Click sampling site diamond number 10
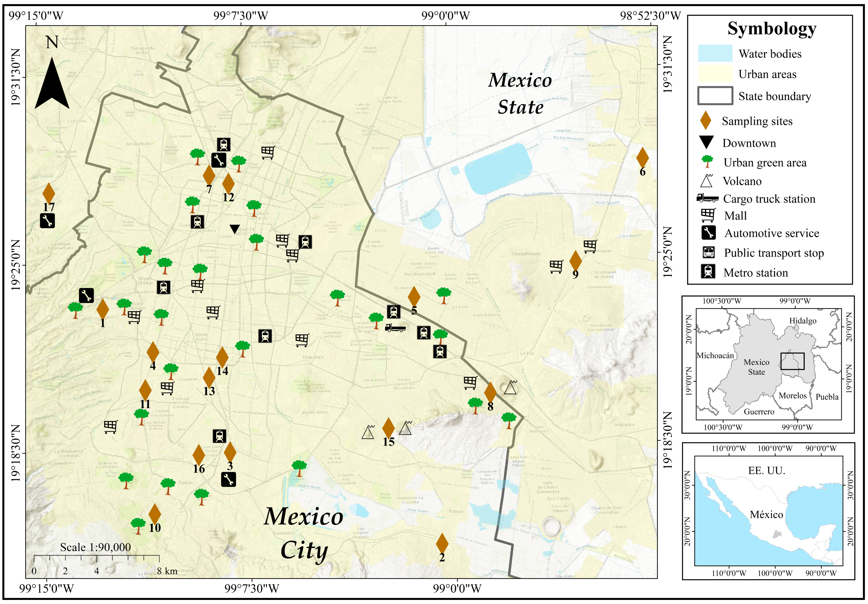The height and width of the screenshot is (604, 868). [155, 514]
